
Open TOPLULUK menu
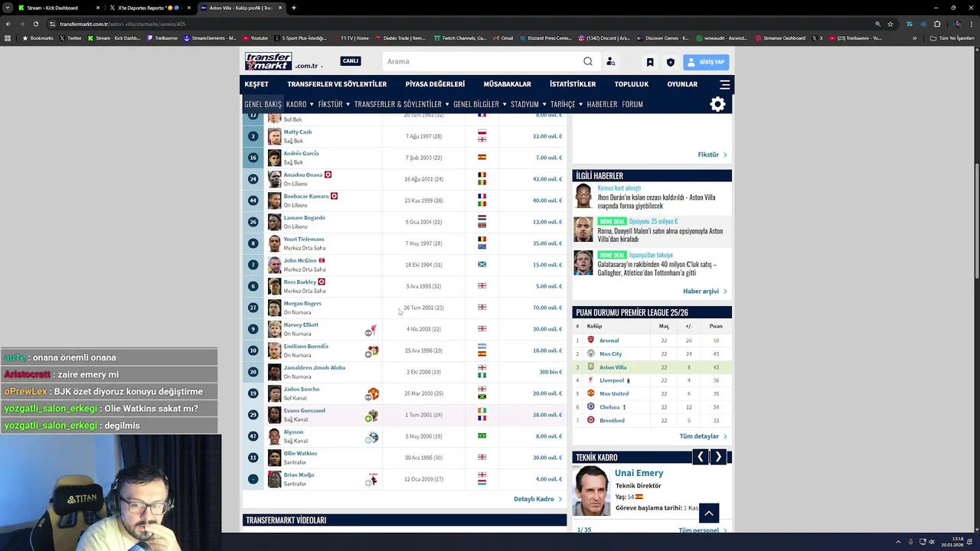pyautogui.click(x=632, y=84)
